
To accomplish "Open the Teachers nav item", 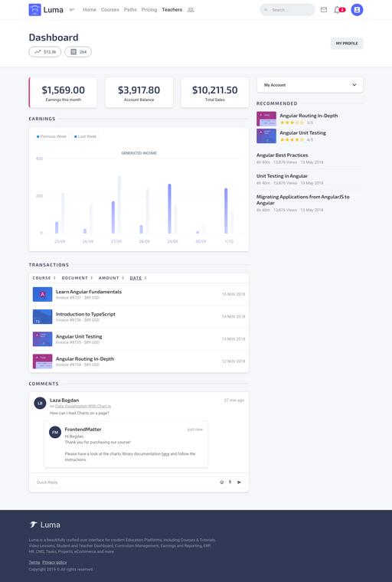I will [x=171, y=10].
